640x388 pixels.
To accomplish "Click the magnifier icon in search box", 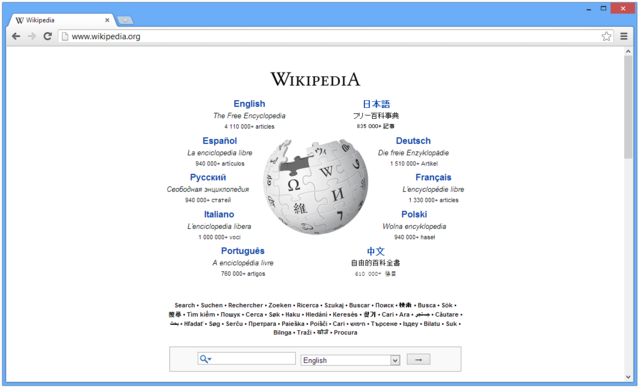I will pyautogui.click(x=205, y=359).
